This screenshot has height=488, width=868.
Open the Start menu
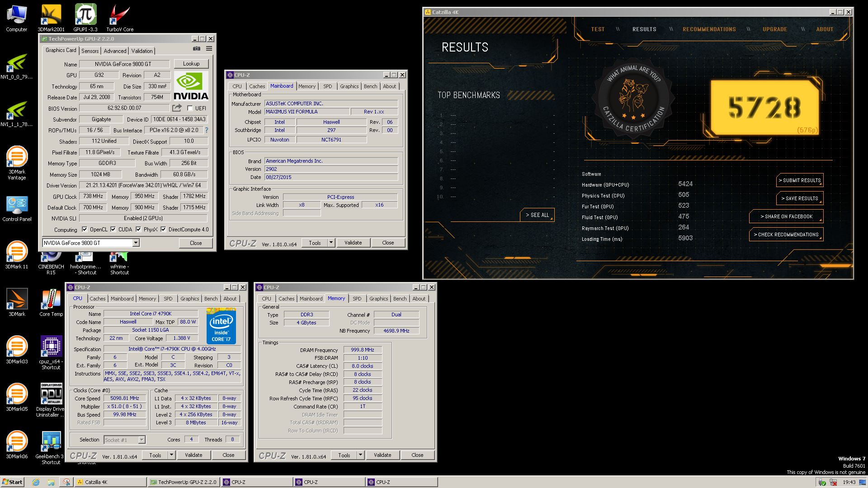pos(12,482)
